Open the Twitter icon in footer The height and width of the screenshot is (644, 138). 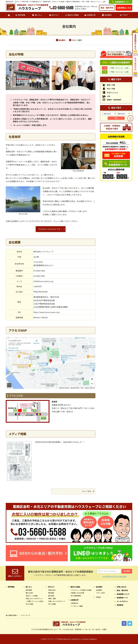130,624
